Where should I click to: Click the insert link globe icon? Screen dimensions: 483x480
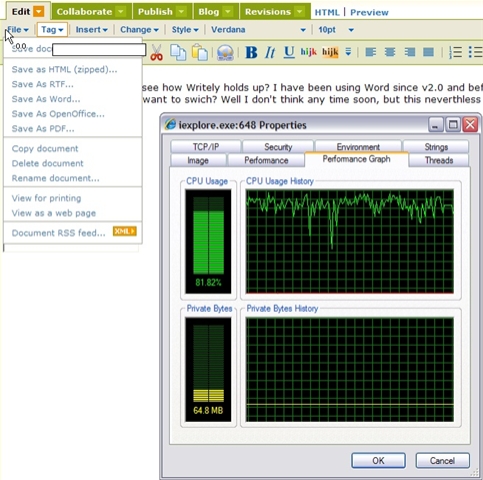click(x=225, y=52)
